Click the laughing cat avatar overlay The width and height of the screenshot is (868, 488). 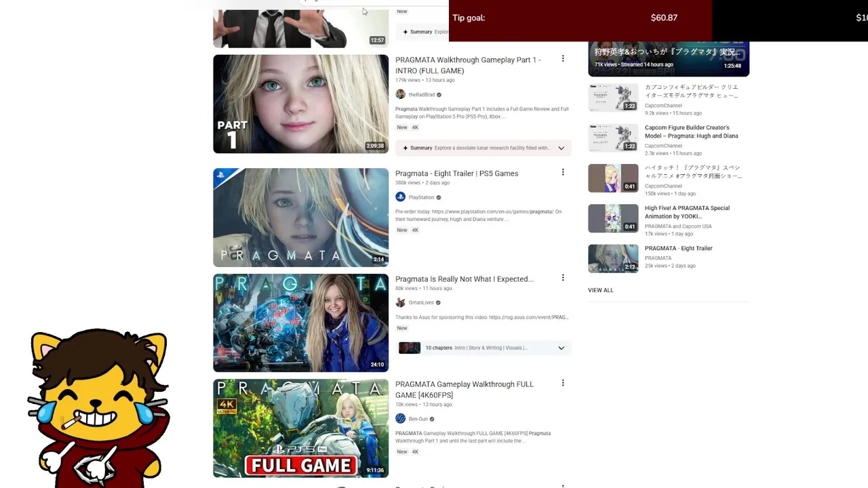click(x=98, y=408)
